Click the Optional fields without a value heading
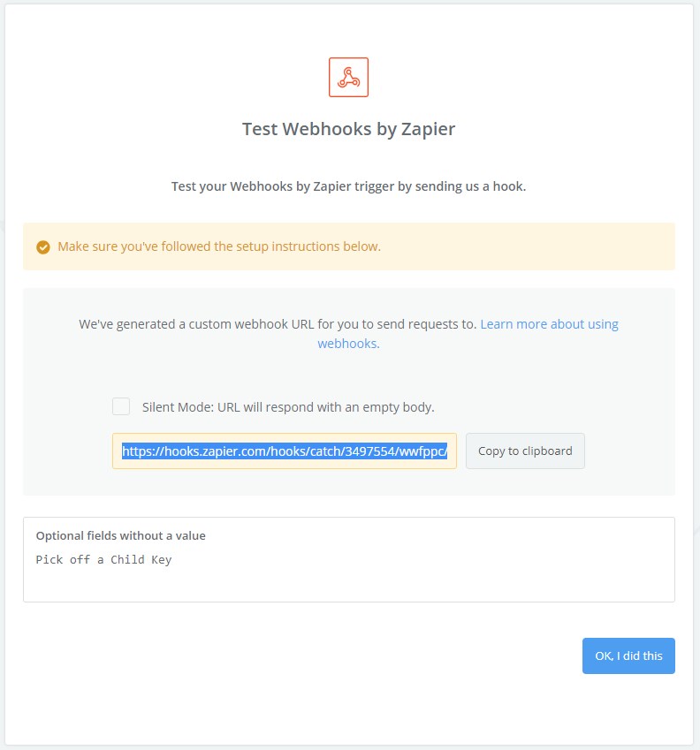The width and height of the screenshot is (700, 750). point(120,535)
